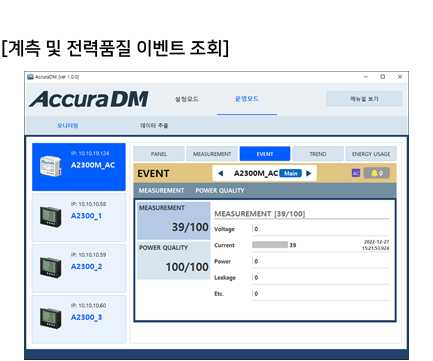Click the Leakage event row label
433x361 pixels.
tap(225, 277)
